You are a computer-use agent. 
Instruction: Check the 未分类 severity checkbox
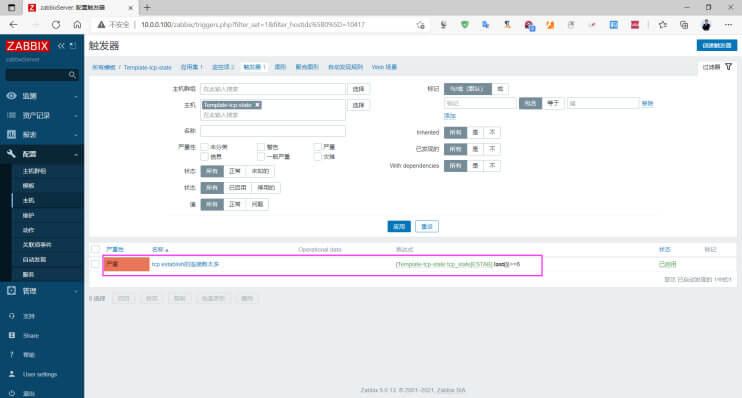pyautogui.click(x=204, y=147)
